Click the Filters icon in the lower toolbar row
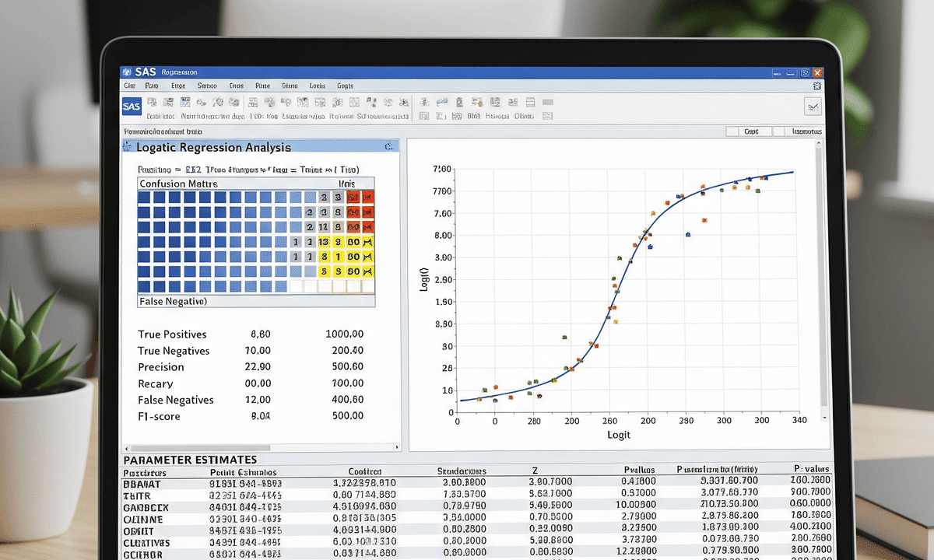934x560 pixels. point(498,115)
